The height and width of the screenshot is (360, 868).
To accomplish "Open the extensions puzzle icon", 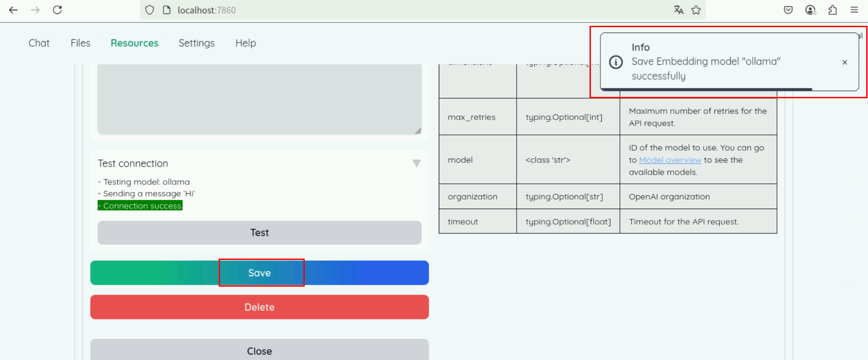I will click(832, 10).
